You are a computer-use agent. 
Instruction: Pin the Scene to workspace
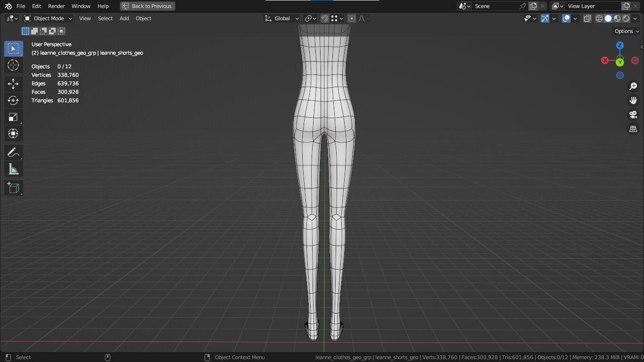click(x=522, y=6)
